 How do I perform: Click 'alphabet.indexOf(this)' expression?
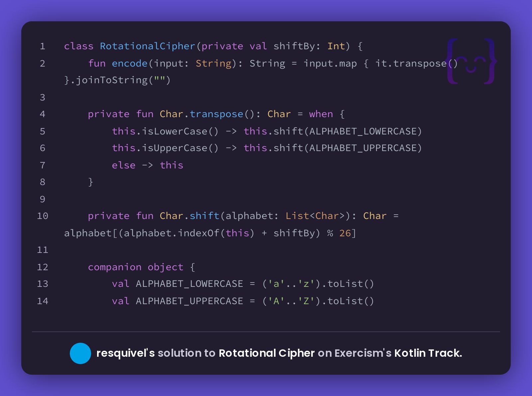pos(189,233)
